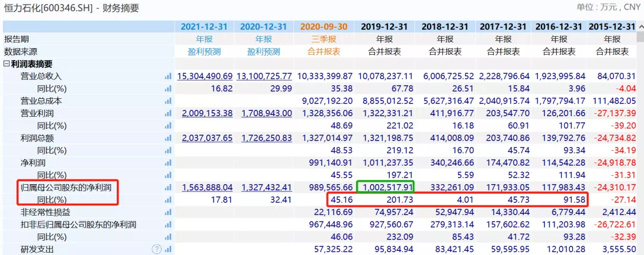Open 2020 forecast operating profit 1,708,943.00

coord(267,113)
